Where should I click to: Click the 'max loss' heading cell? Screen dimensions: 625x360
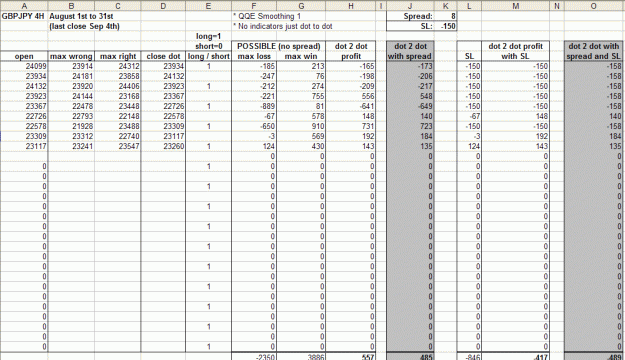[254, 56]
